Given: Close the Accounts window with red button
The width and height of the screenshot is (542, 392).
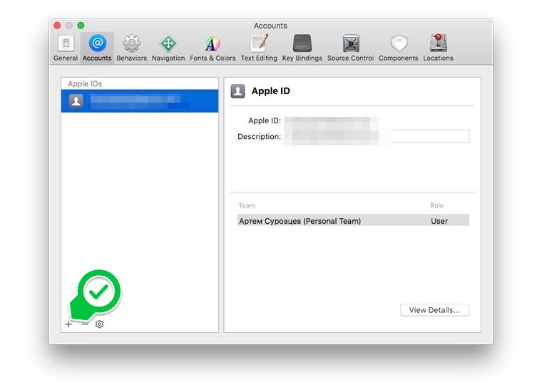Looking at the screenshot, I should [57, 26].
